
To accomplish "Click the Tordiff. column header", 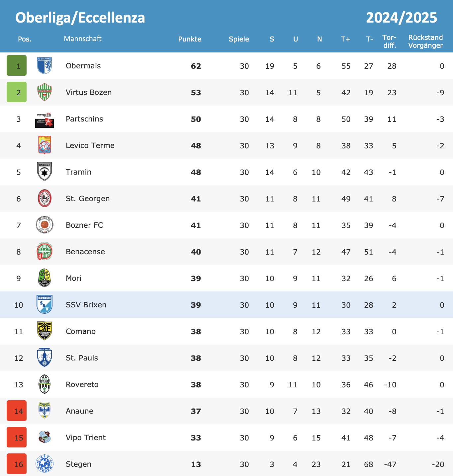I will click(x=389, y=41).
